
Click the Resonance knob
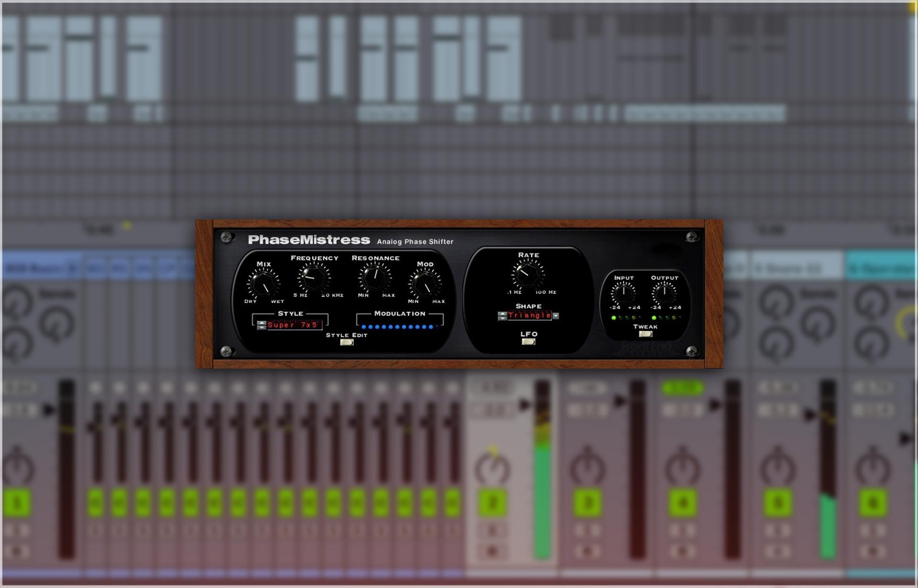tap(375, 277)
